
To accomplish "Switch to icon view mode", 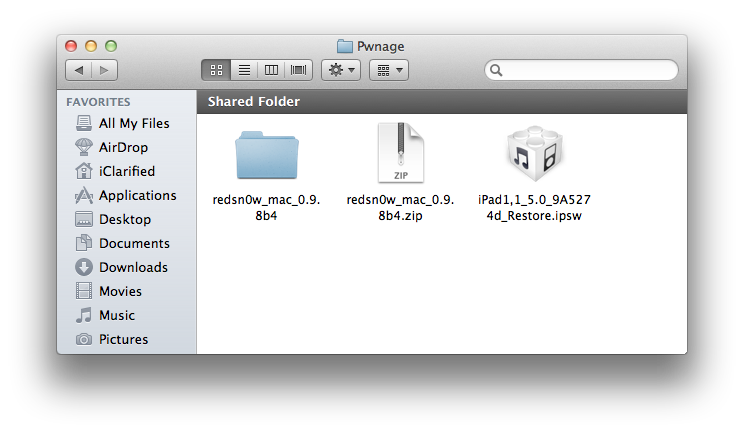I will tap(215, 70).
